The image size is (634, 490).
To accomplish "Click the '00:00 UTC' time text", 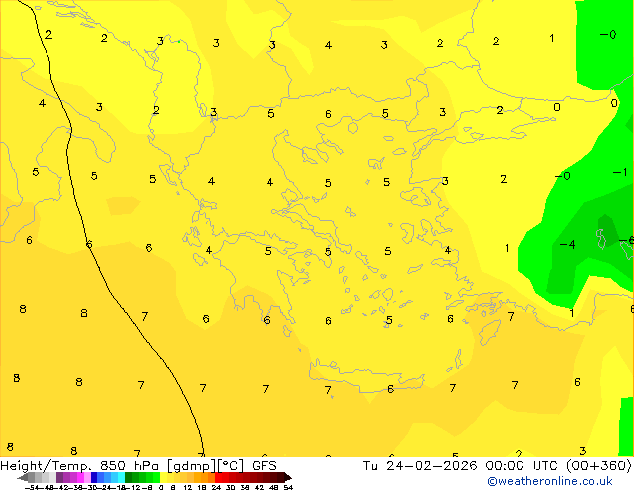I will coord(524,466).
